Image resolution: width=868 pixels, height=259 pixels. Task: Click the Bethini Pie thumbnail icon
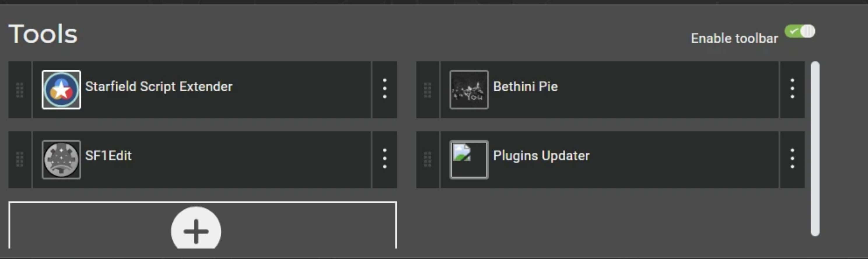pos(469,90)
